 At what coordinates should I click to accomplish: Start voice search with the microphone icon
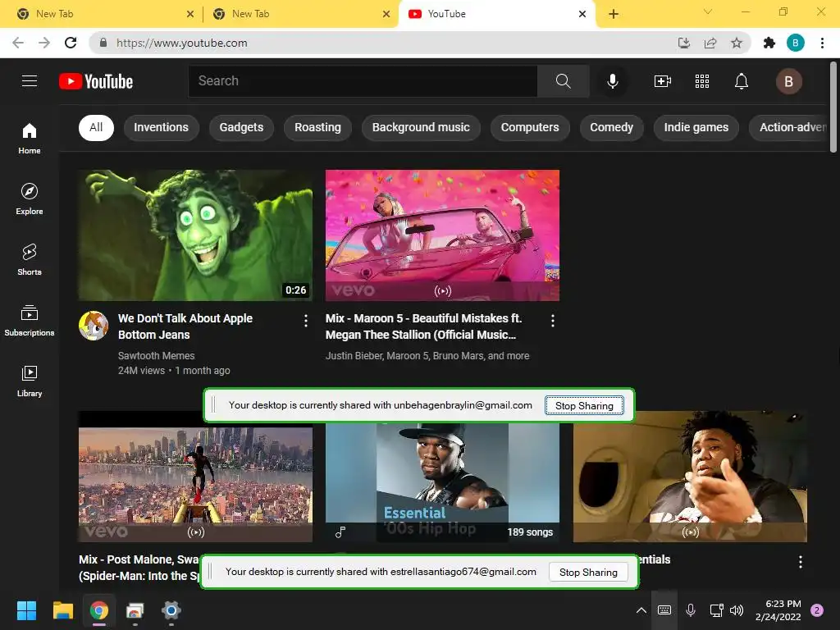point(613,81)
